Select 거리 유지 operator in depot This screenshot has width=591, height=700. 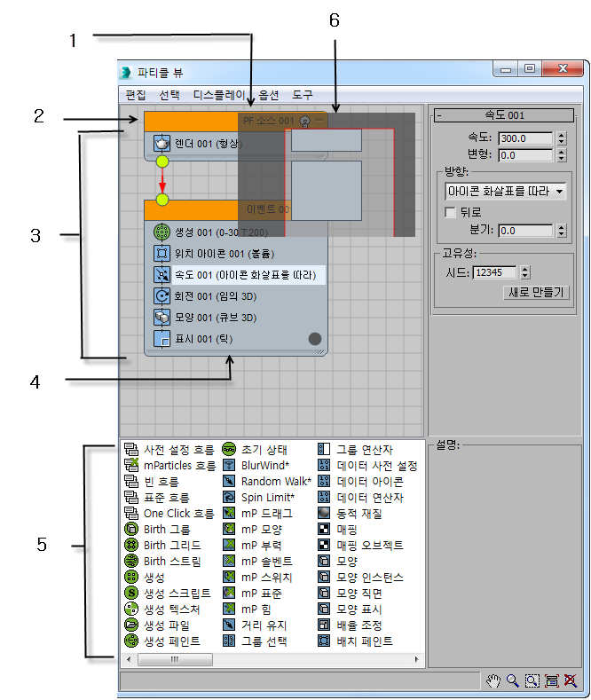(x=255, y=625)
